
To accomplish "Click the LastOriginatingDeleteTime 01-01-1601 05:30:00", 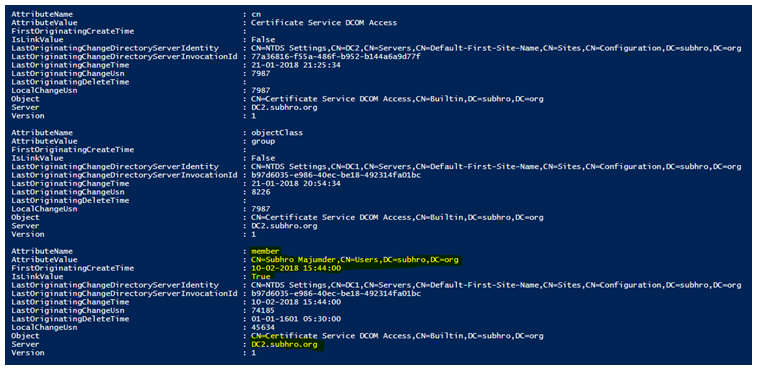I will coord(296,319).
